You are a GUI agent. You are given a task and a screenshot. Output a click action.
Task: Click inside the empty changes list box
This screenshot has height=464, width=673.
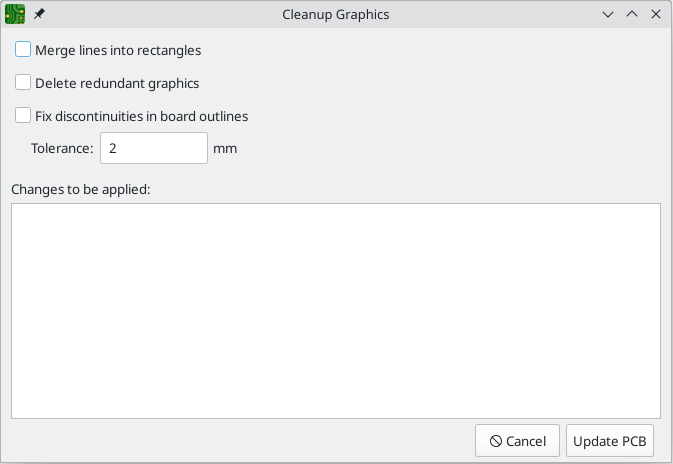[x=336, y=311]
